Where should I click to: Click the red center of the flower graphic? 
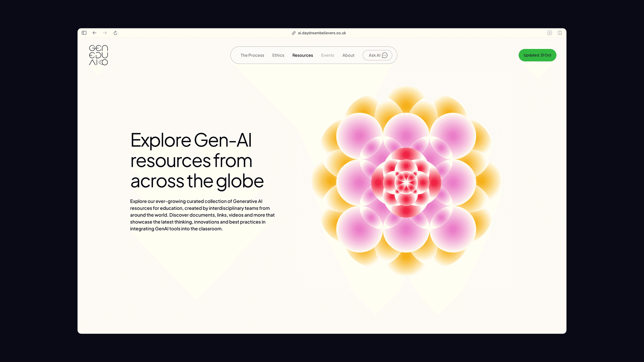pyautogui.click(x=406, y=182)
